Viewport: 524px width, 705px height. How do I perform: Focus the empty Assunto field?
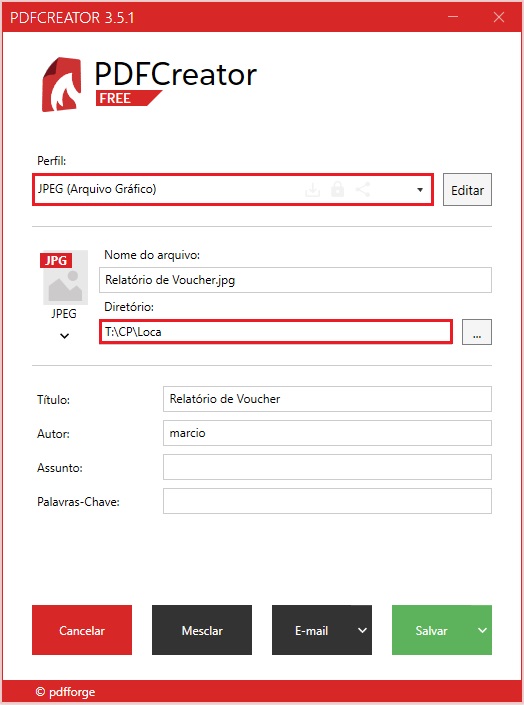[327, 467]
